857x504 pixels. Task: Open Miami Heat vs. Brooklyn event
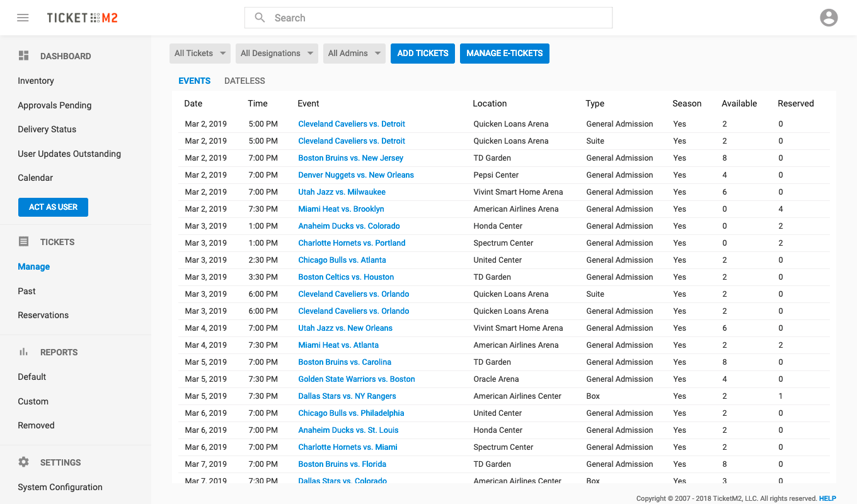point(341,209)
